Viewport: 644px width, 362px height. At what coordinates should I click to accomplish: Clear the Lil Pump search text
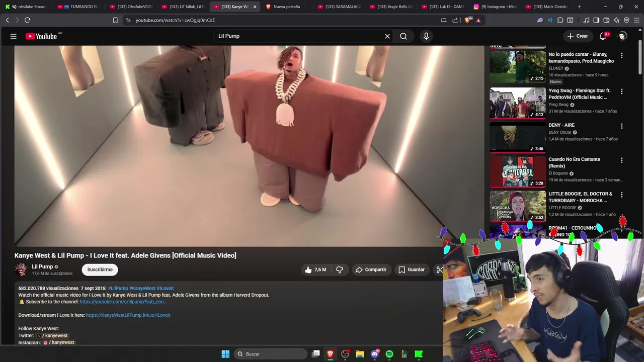click(x=387, y=36)
